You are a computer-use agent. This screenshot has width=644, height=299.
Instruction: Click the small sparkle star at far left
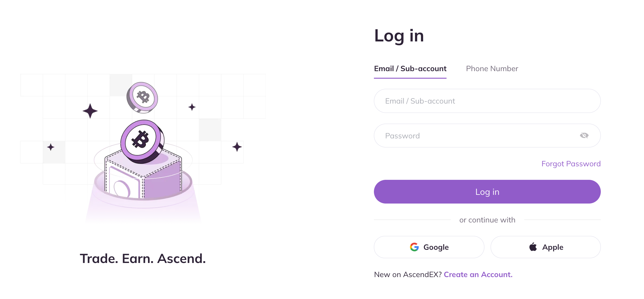pos(51,147)
